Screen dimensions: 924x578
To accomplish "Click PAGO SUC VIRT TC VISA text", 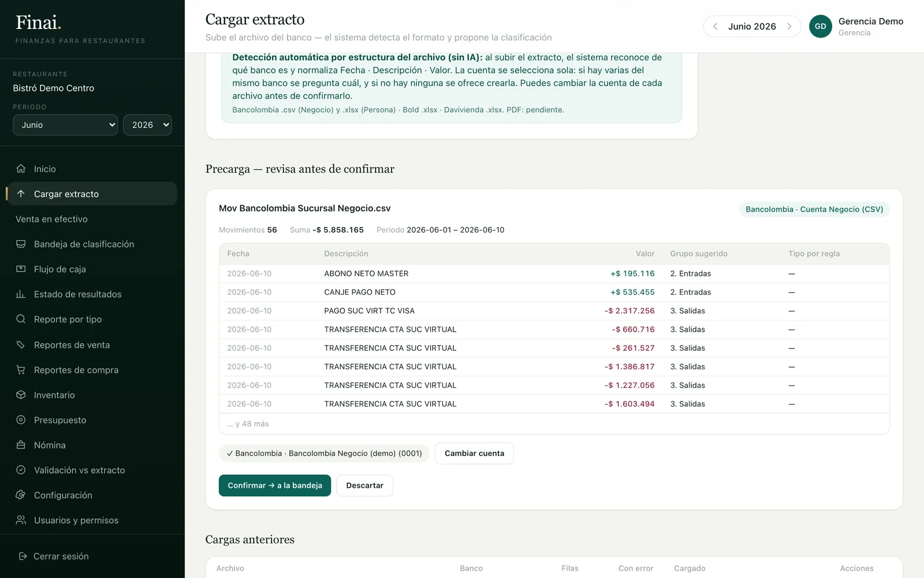I will [369, 311].
